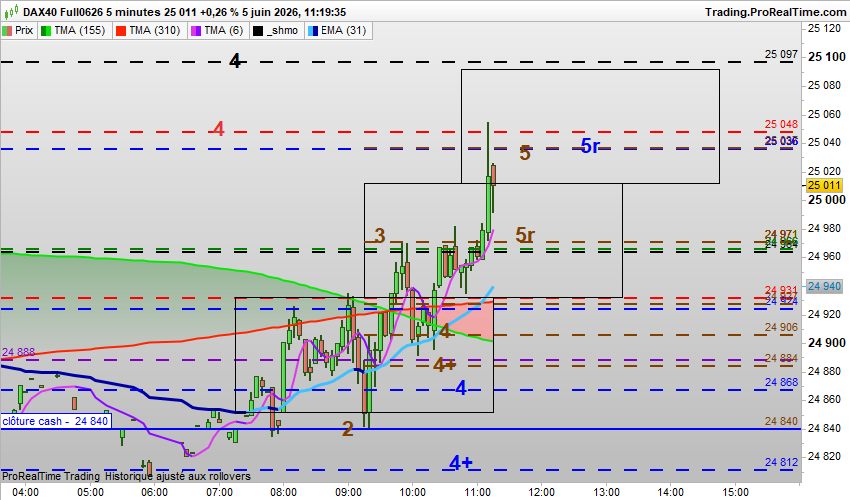
Task: Click the brown 24 971 level label
Action: point(781,234)
